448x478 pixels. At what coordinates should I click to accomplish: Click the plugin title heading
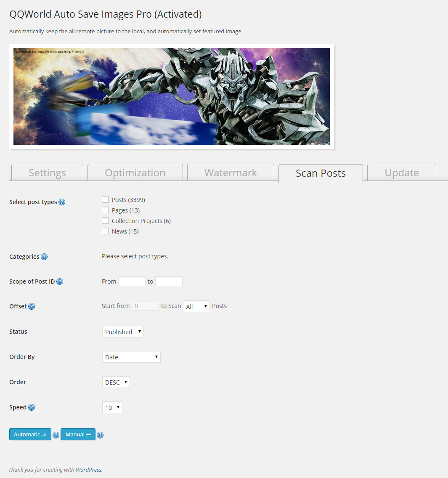pos(106,14)
